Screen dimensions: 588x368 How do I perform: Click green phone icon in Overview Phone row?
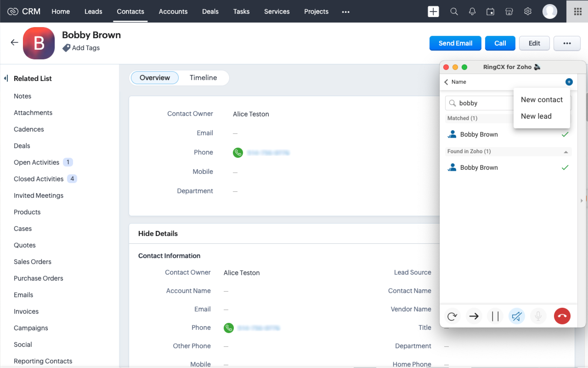[237, 153]
